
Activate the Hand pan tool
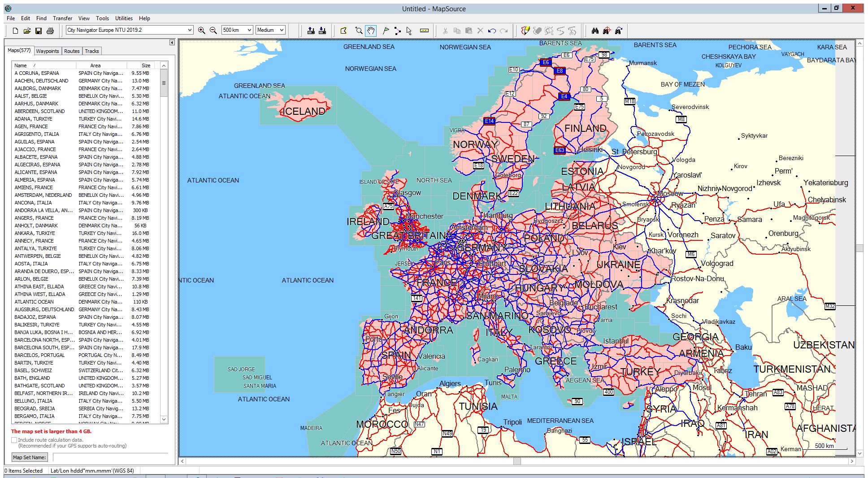pyautogui.click(x=371, y=30)
